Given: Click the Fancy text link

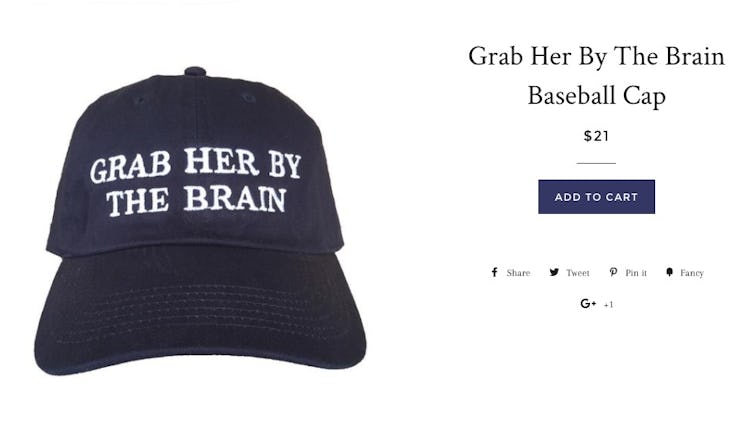Looking at the screenshot, I should [x=692, y=273].
